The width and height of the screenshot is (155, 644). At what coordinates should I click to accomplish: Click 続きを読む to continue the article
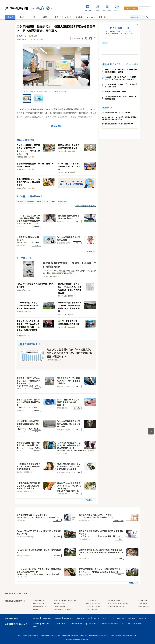click(x=56, y=126)
